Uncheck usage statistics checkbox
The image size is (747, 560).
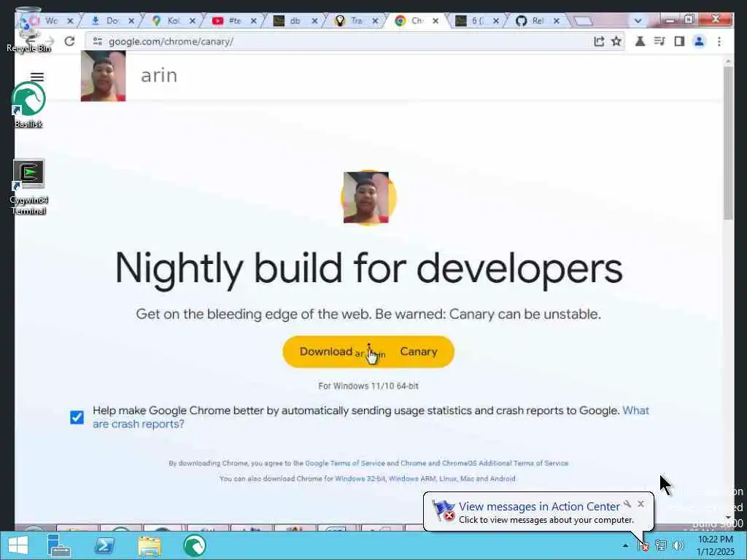point(77,417)
